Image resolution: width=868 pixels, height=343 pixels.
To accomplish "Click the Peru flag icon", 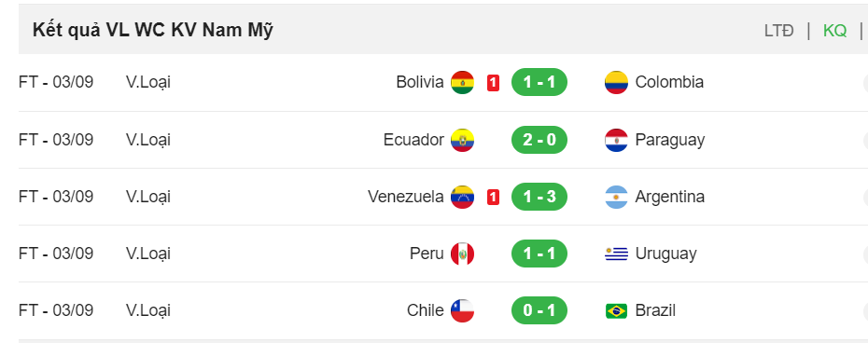I will [x=462, y=254].
